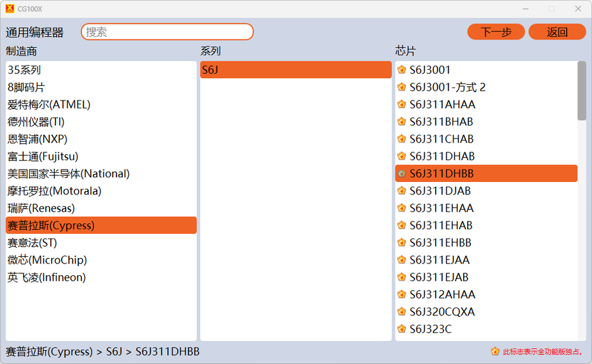The height and width of the screenshot is (364, 592).
Task: Select 爱特梅尔(ATMEL) manufacturer
Action: tap(49, 104)
